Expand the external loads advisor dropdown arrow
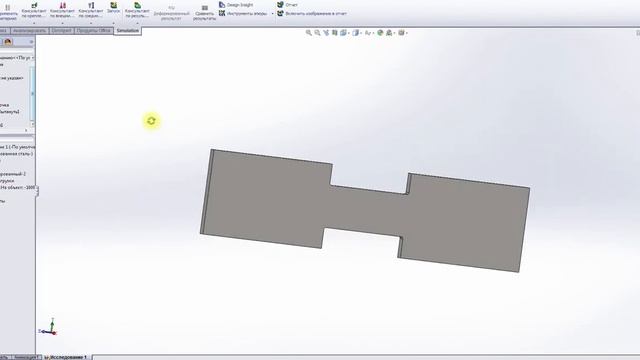The width and height of the screenshot is (640, 360). pyautogui.click(x=62, y=23)
